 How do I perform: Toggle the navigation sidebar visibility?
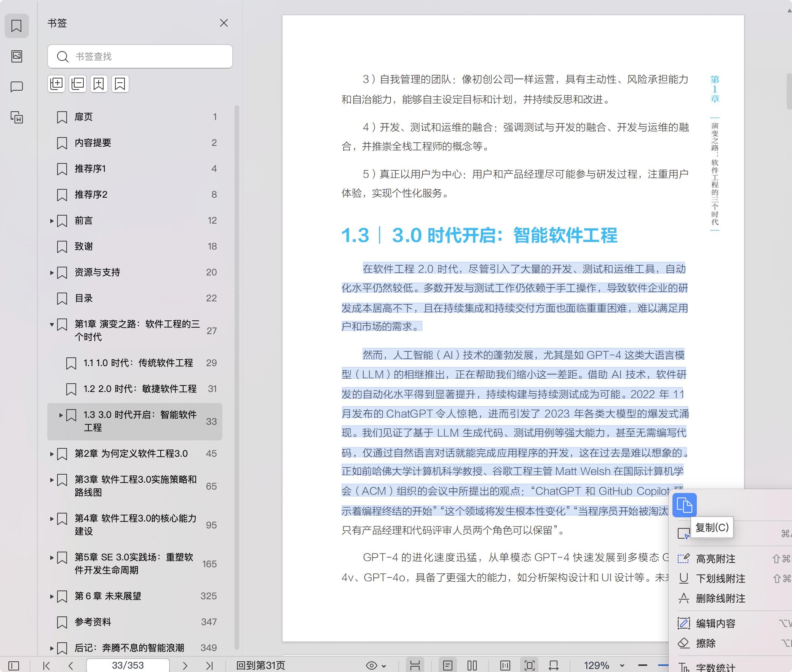[14, 666]
